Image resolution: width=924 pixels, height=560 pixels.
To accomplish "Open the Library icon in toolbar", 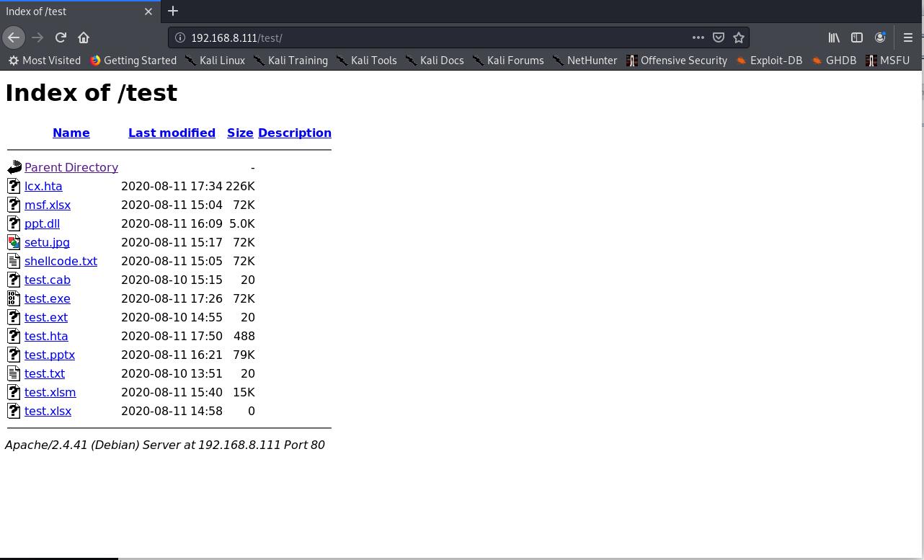I will click(x=834, y=37).
